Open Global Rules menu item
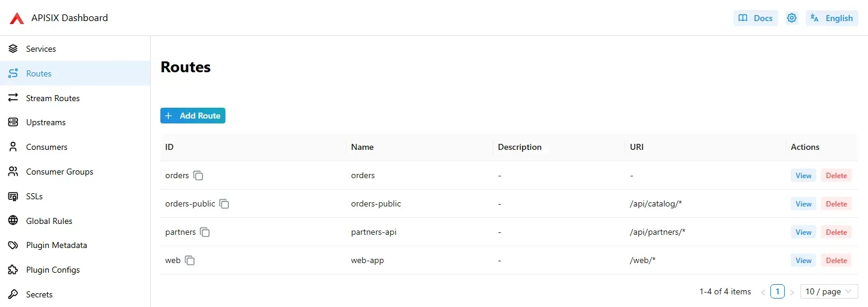This screenshot has height=307, width=868. point(75,221)
